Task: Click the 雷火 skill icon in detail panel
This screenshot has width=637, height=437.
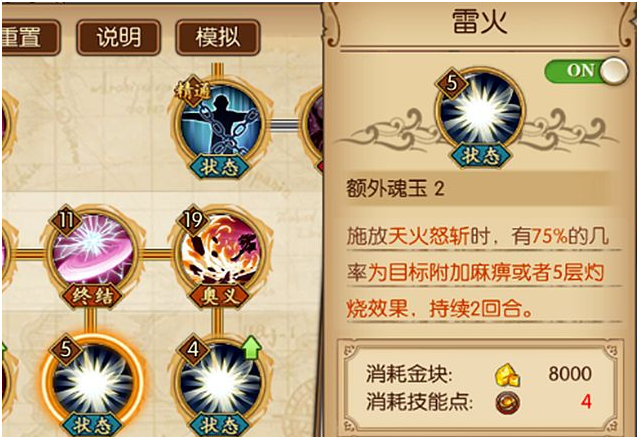Action: click(479, 109)
